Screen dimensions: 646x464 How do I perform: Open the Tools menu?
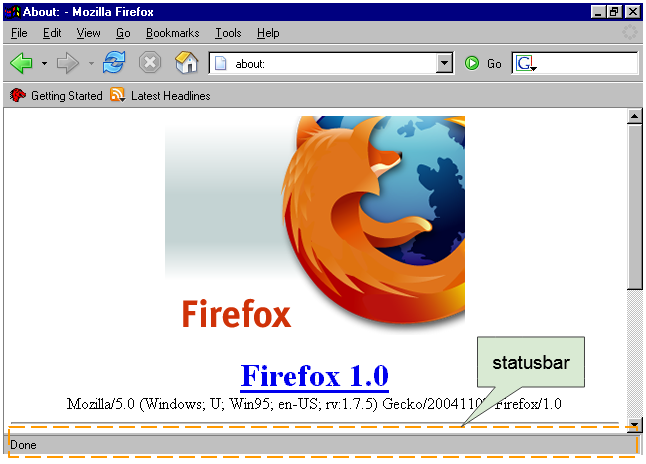tap(228, 33)
